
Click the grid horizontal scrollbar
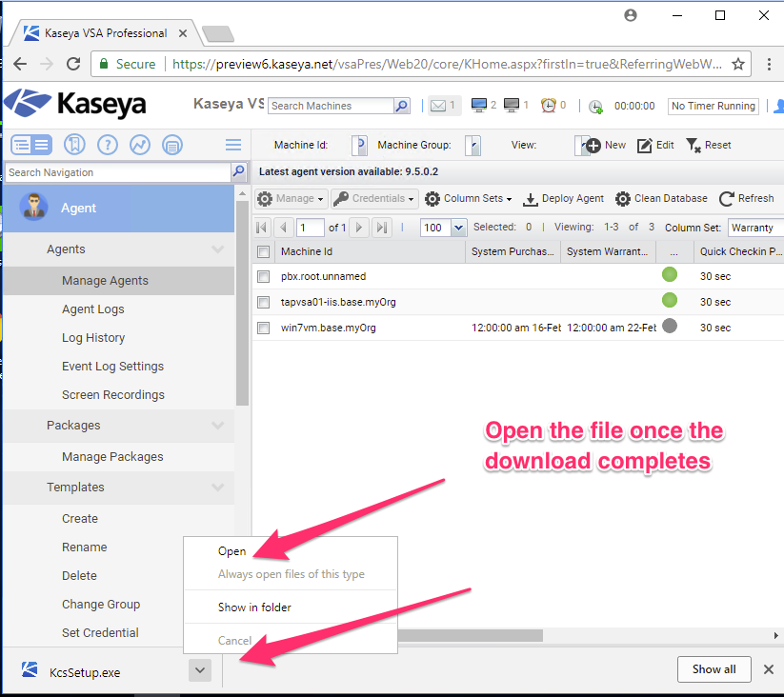[x=470, y=635]
